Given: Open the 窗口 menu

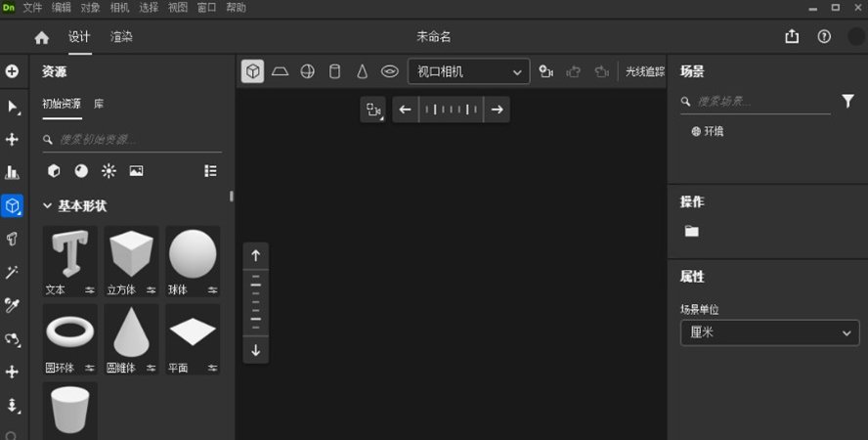Looking at the screenshot, I should point(206,8).
